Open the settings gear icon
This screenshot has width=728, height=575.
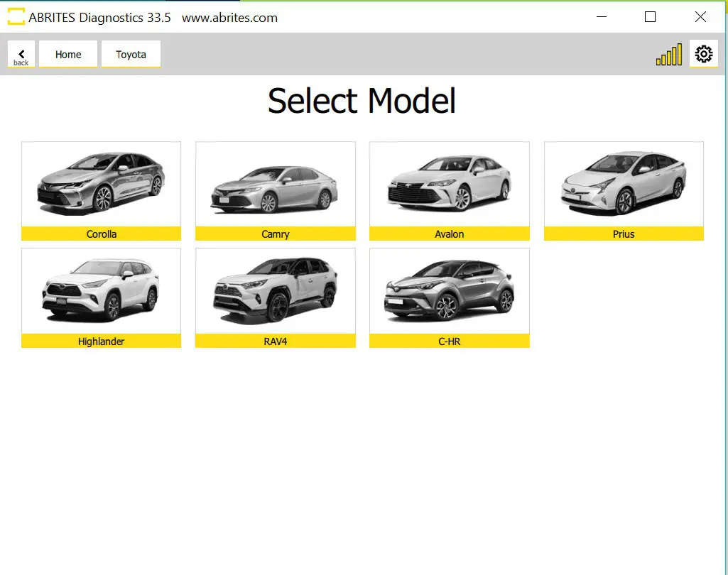tap(702, 53)
